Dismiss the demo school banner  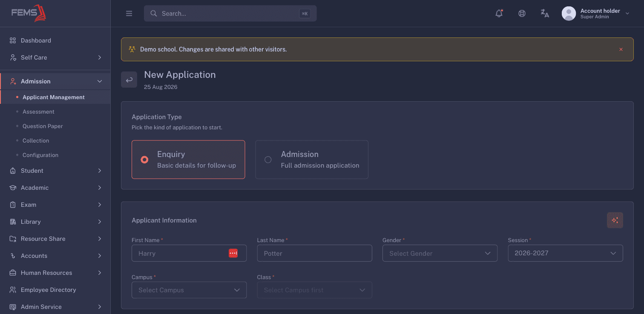tap(621, 49)
